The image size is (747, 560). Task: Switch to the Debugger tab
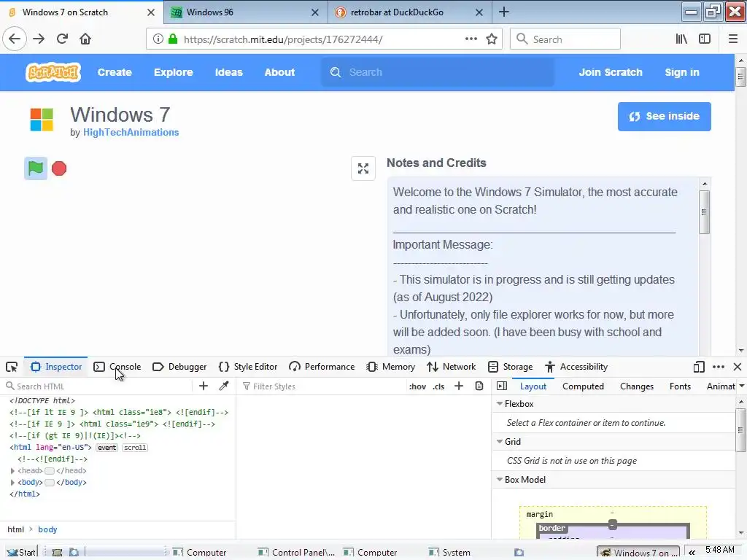(179, 367)
